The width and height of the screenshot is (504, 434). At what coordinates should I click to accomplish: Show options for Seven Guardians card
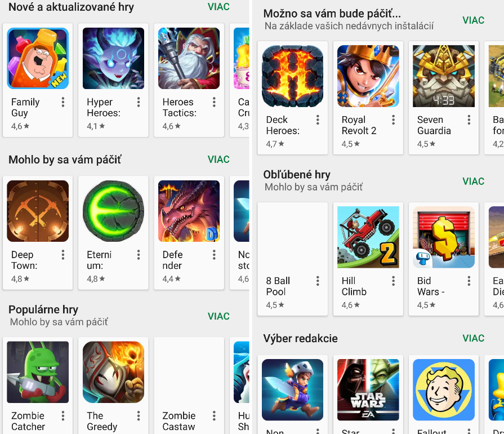pos(469,119)
